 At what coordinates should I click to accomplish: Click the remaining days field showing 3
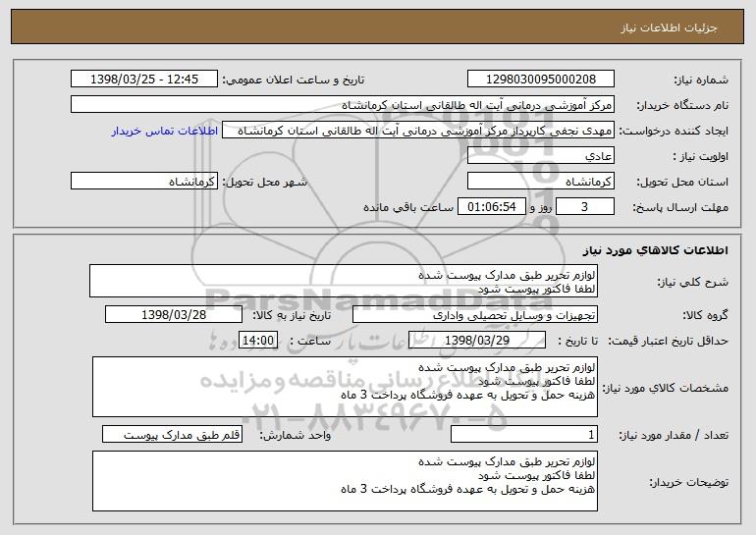point(585,206)
